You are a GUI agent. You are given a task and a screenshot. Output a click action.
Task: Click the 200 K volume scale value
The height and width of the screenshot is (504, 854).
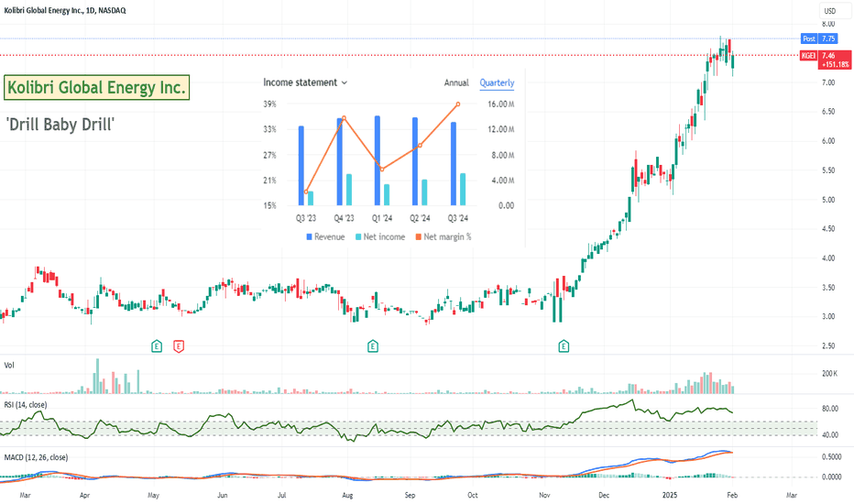[830, 373]
